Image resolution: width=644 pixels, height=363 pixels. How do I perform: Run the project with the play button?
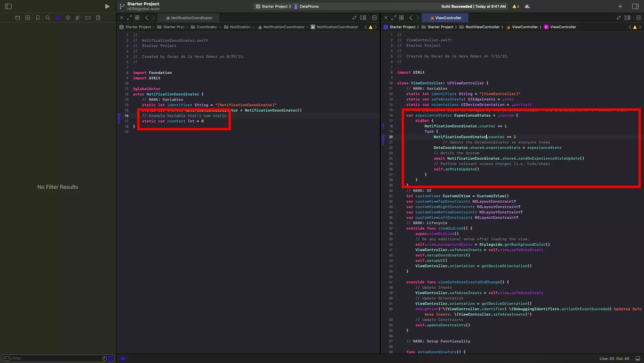coord(107,6)
